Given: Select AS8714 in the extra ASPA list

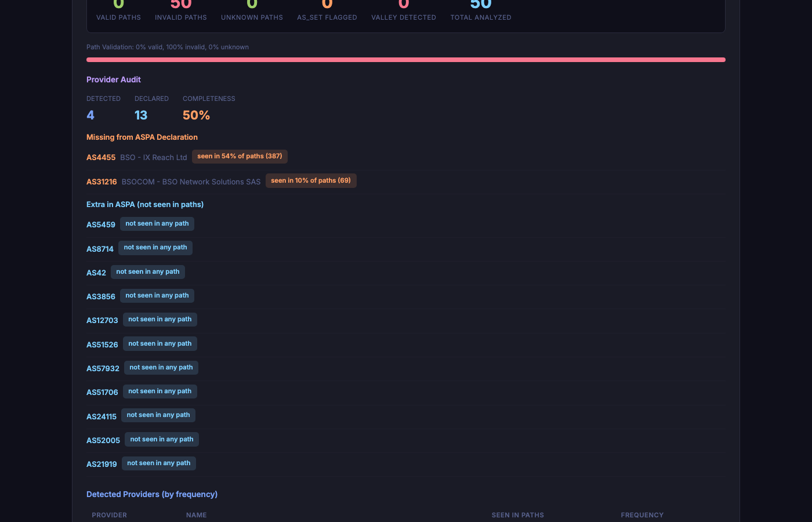Looking at the screenshot, I should point(100,249).
